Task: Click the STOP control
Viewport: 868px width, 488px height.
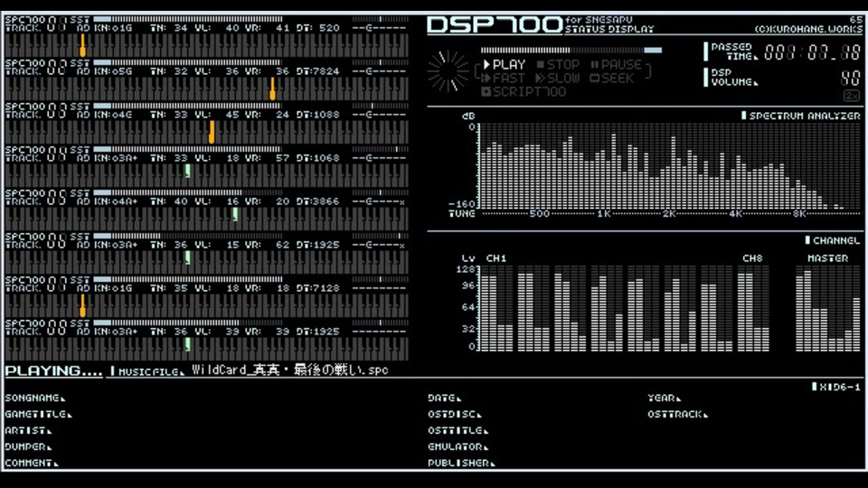Action: pyautogui.click(x=558, y=65)
